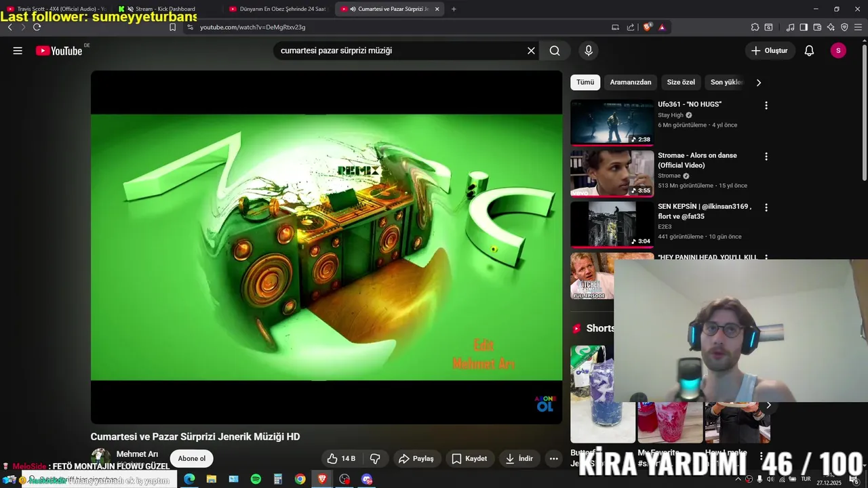Click the browser address bar URL
This screenshot has width=868, height=488.
tap(252, 27)
